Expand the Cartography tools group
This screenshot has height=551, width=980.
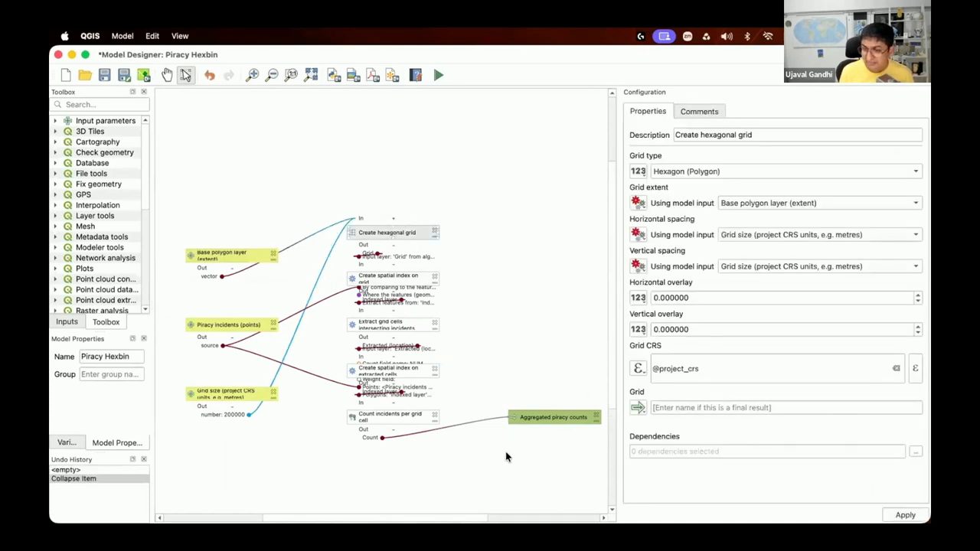(x=55, y=142)
